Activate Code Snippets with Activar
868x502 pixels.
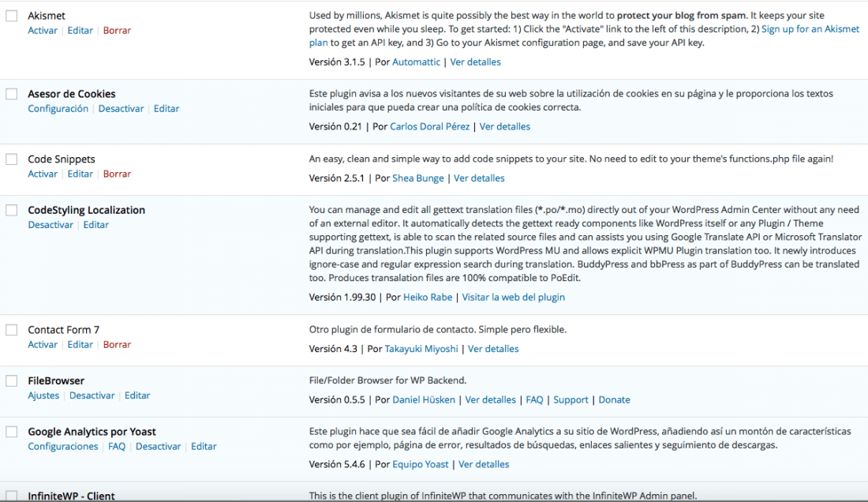click(x=43, y=174)
